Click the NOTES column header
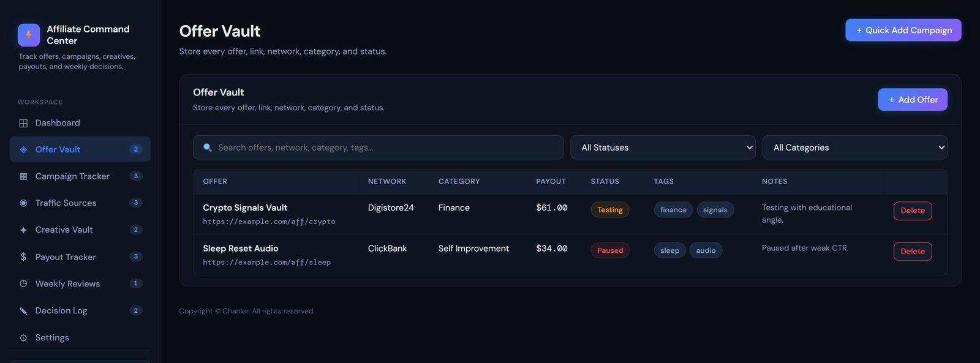 tap(775, 182)
